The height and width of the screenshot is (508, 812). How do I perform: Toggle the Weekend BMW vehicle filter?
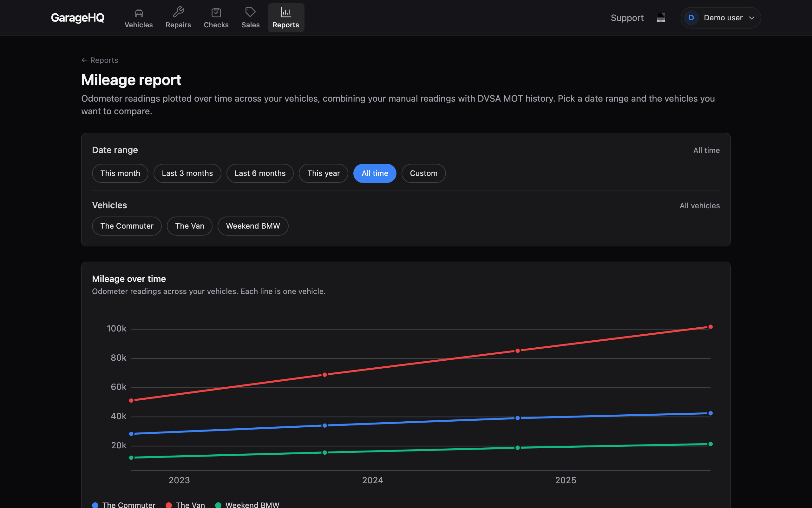pos(253,226)
